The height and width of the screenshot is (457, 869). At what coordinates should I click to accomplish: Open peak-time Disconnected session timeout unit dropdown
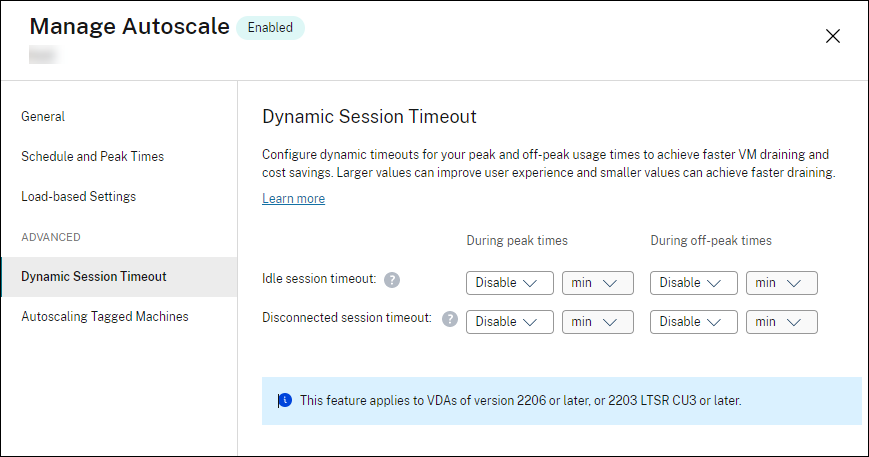click(597, 322)
